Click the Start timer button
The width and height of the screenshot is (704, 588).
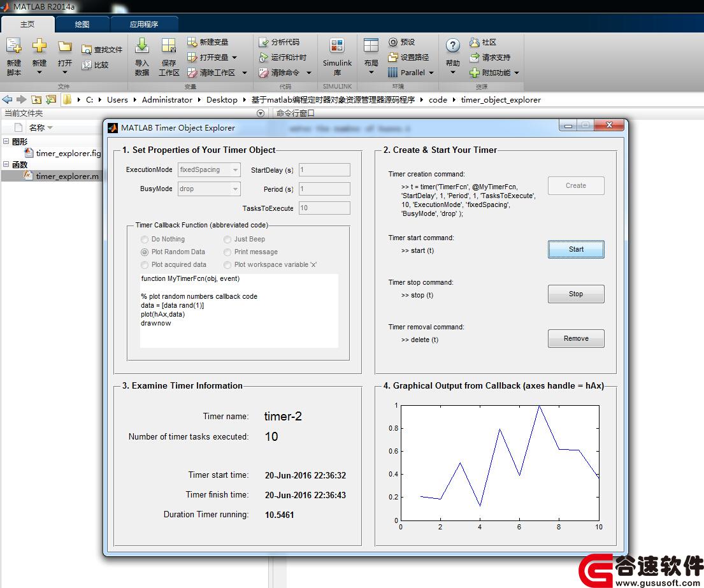click(576, 249)
